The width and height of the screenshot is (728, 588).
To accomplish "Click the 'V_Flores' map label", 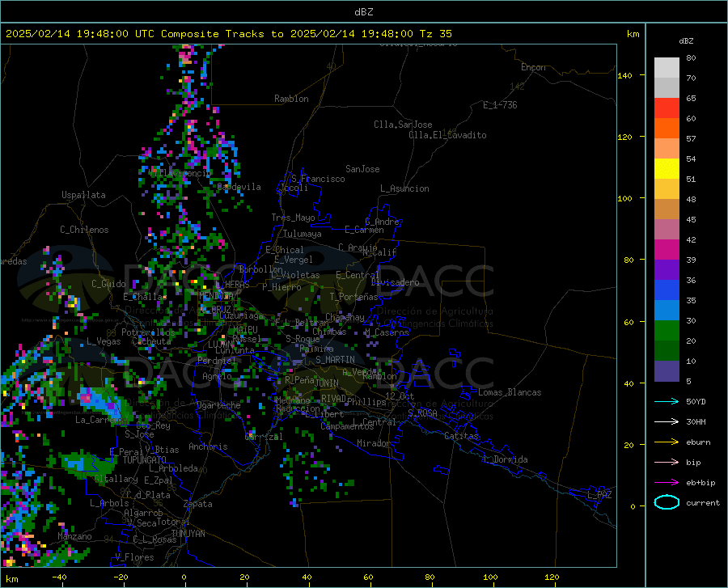I will click(134, 557).
